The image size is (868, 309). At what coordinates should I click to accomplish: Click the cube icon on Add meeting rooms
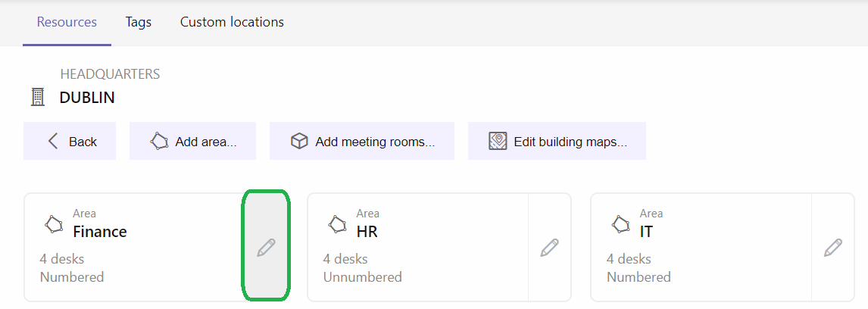pyautogui.click(x=299, y=141)
